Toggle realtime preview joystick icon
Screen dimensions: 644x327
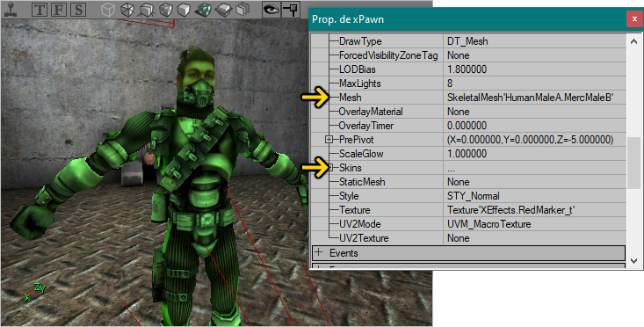click(x=11, y=10)
